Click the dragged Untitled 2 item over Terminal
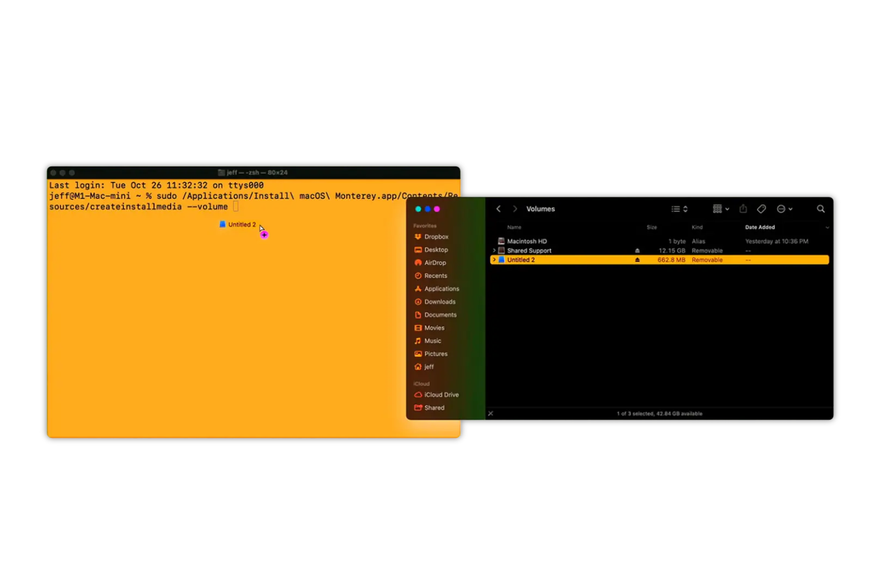The image size is (882, 588). pyautogui.click(x=237, y=224)
